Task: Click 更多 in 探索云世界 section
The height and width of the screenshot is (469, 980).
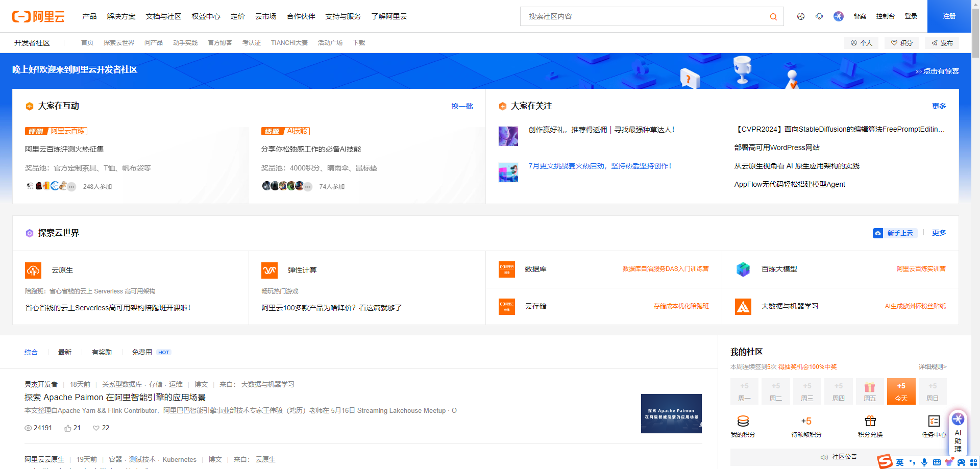Action: [x=939, y=233]
